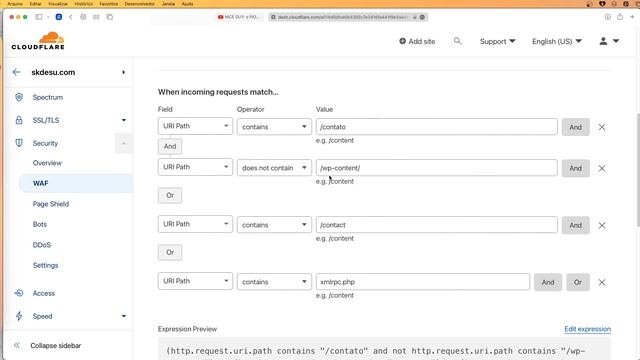Click the Edit expression link
The height and width of the screenshot is (360, 640).
(587, 329)
